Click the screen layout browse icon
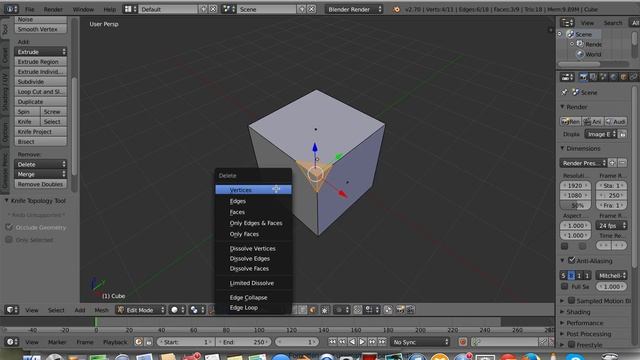Screen dimensions: 640x360 pos(129,9)
